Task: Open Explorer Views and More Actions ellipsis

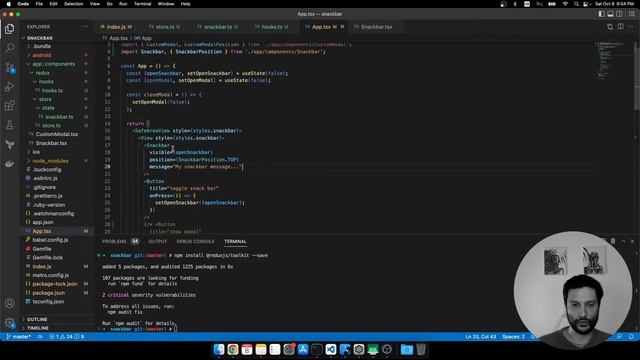Action: [x=85, y=27]
